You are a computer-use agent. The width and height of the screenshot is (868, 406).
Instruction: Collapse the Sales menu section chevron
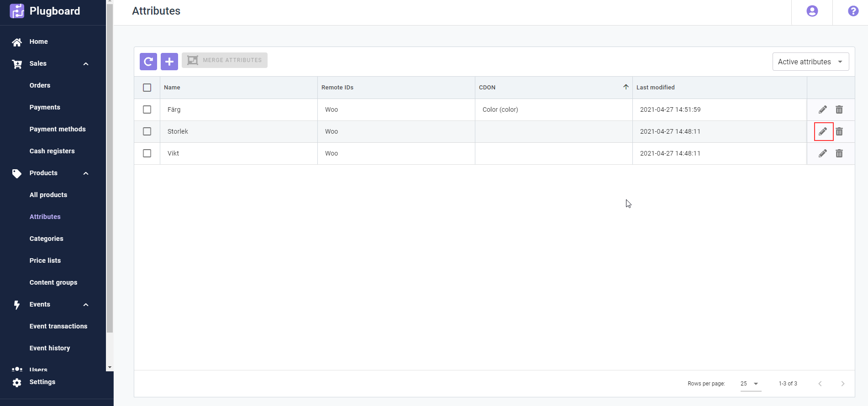pyautogui.click(x=86, y=64)
